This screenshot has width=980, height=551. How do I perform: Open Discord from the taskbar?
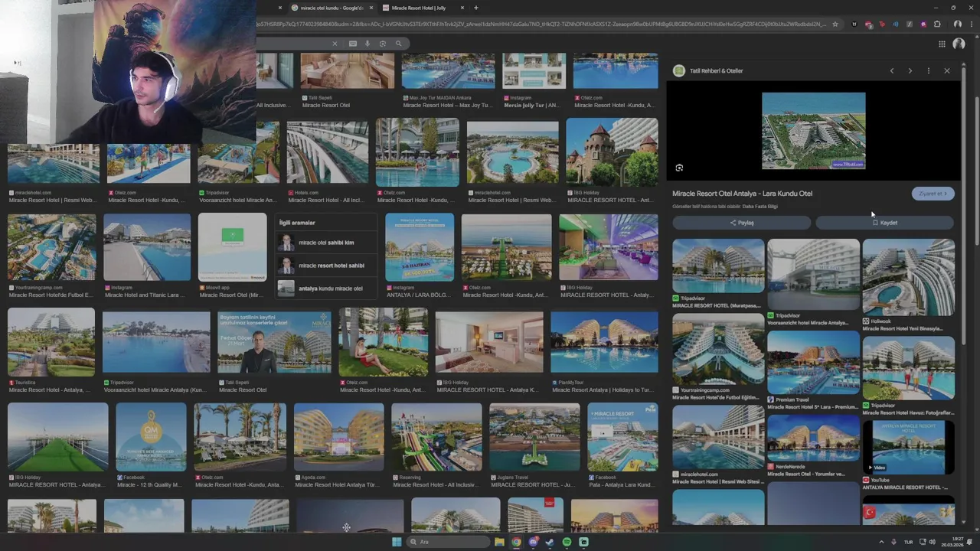click(x=534, y=542)
